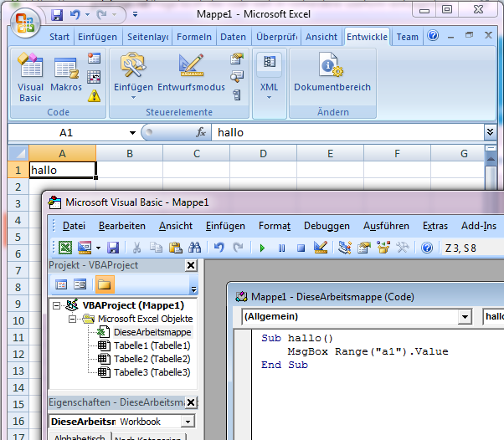The height and width of the screenshot is (440, 504).
Task: Open the (Allgemein) object dropdown
Action: click(x=465, y=317)
